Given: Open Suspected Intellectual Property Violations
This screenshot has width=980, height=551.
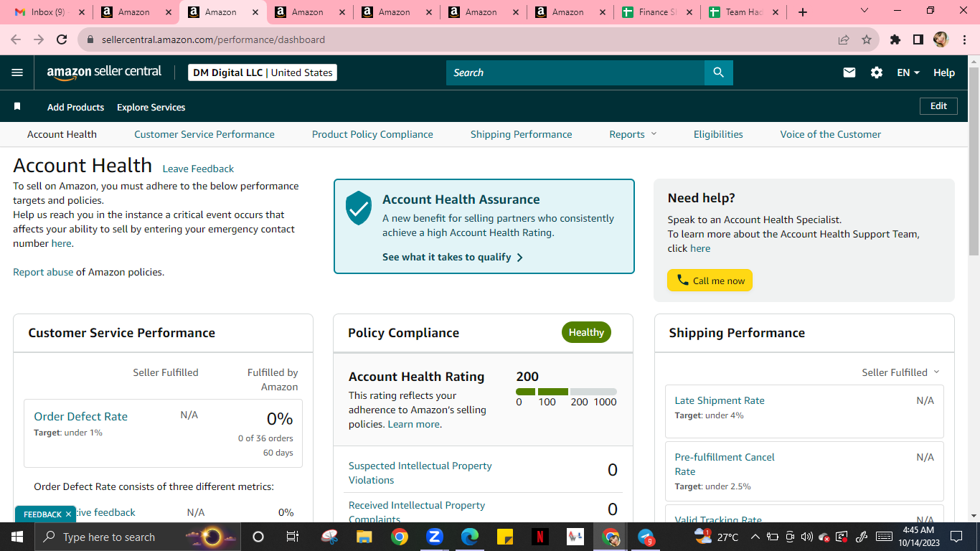Looking at the screenshot, I should [420, 473].
